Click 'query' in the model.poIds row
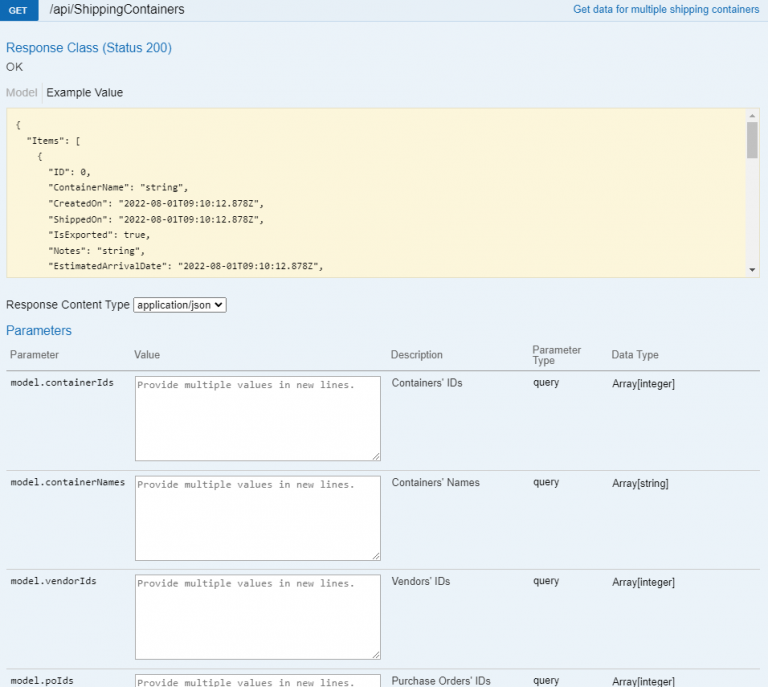This screenshot has width=768, height=687. [546, 681]
